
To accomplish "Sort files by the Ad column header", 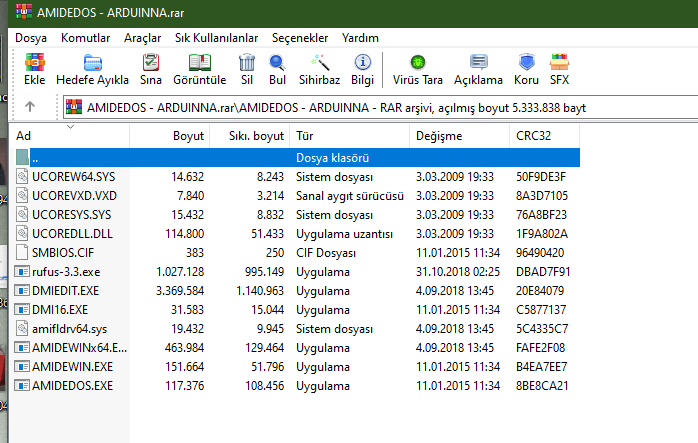I will coord(69,136).
